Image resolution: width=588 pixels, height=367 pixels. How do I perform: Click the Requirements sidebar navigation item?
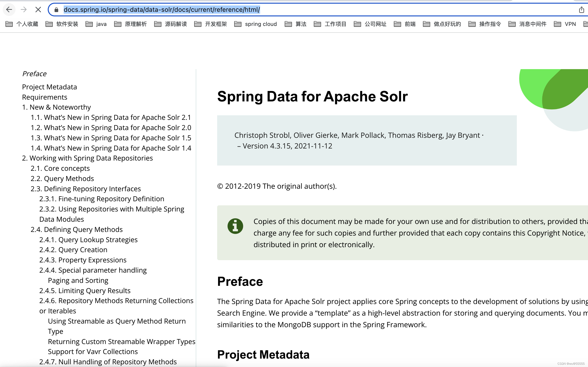44,96
